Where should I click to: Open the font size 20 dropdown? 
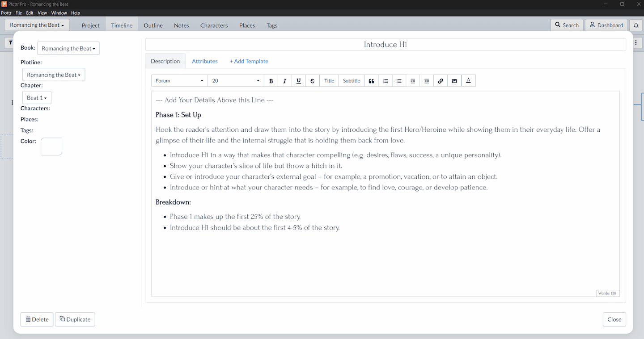(236, 81)
